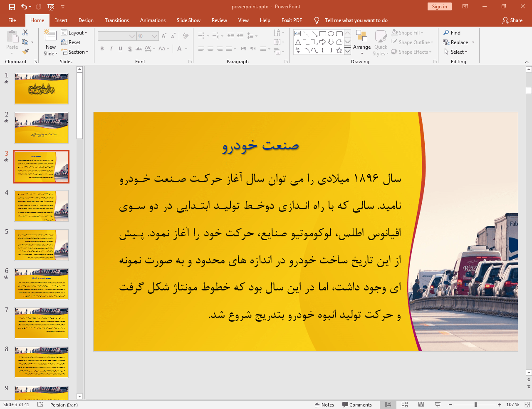532x409 pixels.
Task: Toggle Italic formatting
Action: [111, 49]
